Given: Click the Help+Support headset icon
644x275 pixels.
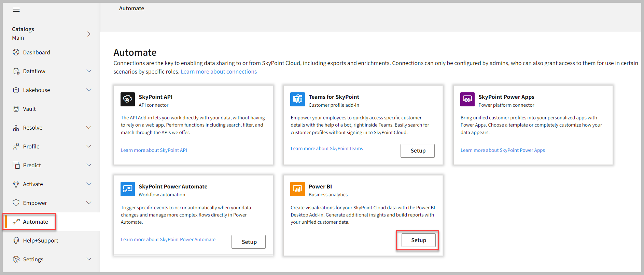Looking at the screenshot, I should pos(16,240).
